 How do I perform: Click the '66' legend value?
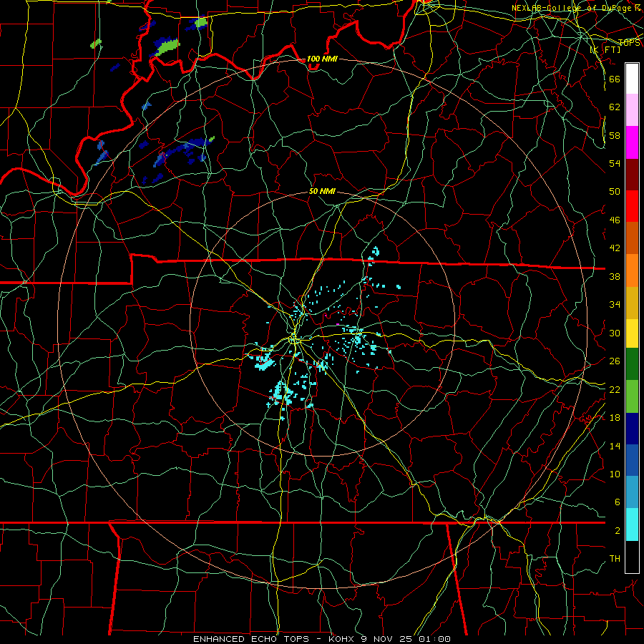click(x=615, y=79)
